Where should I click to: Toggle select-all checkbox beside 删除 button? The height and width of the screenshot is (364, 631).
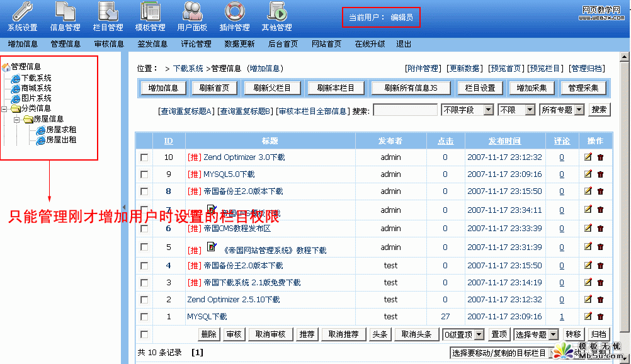[x=144, y=334]
